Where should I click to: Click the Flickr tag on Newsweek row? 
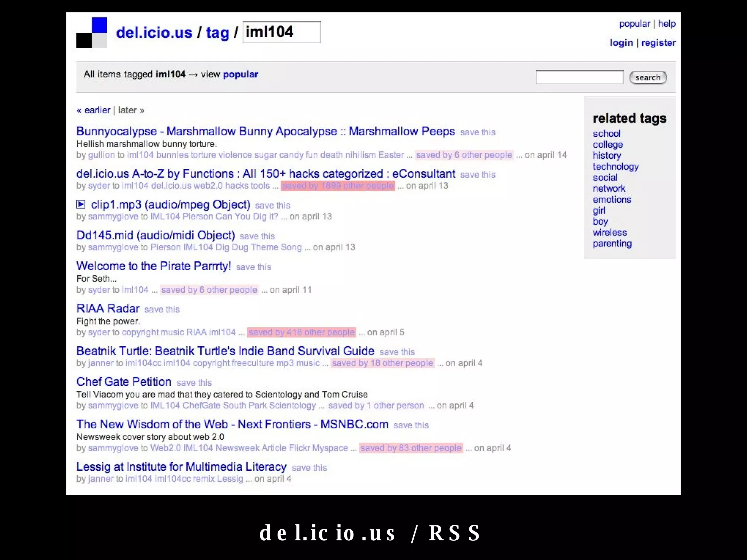(300, 448)
